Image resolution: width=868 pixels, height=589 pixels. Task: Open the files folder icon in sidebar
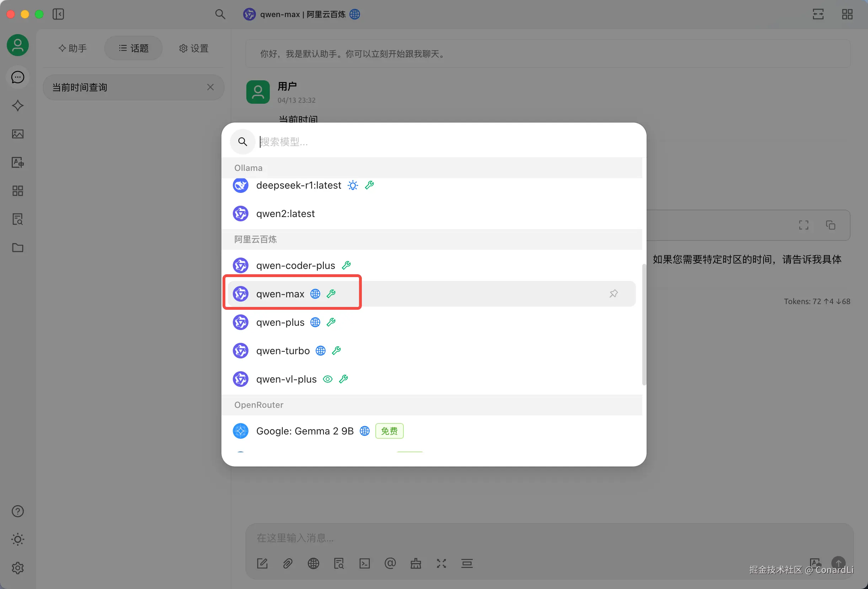point(17,248)
